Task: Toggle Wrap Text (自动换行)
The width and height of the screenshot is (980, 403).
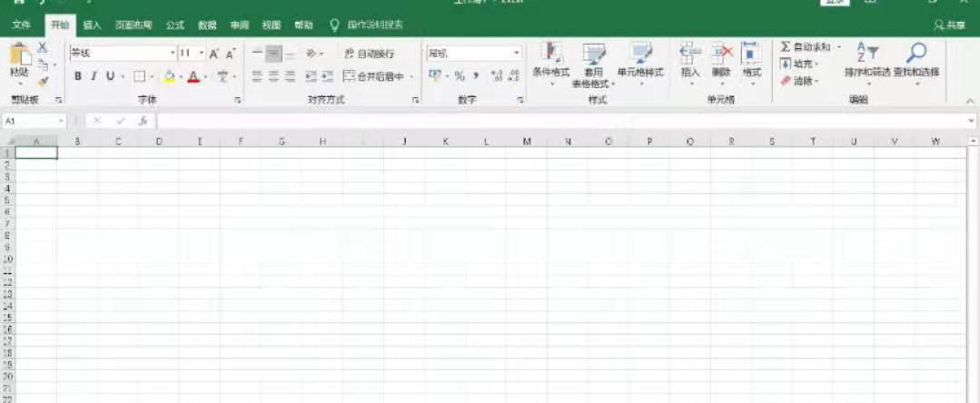Action: [x=370, y=54]
